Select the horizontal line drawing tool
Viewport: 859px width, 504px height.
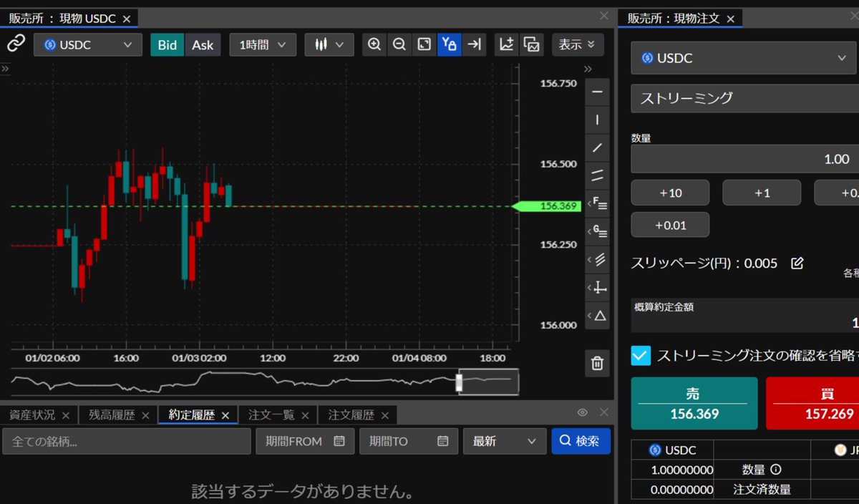point(597,92)
